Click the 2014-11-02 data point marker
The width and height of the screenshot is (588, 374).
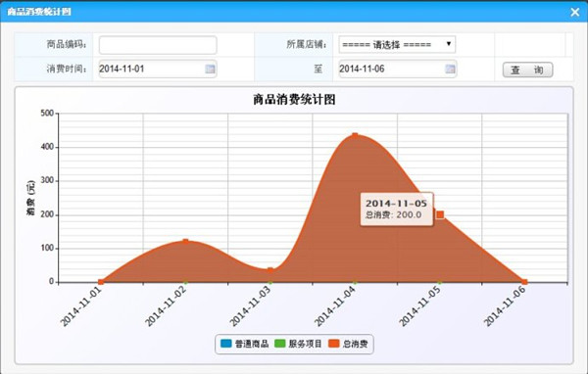[x=185, y=242]
